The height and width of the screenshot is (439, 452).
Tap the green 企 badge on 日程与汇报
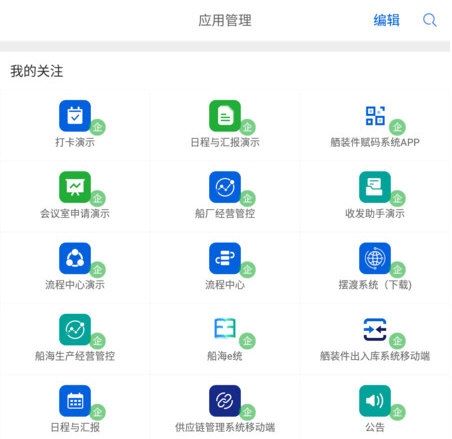point(98,412)
